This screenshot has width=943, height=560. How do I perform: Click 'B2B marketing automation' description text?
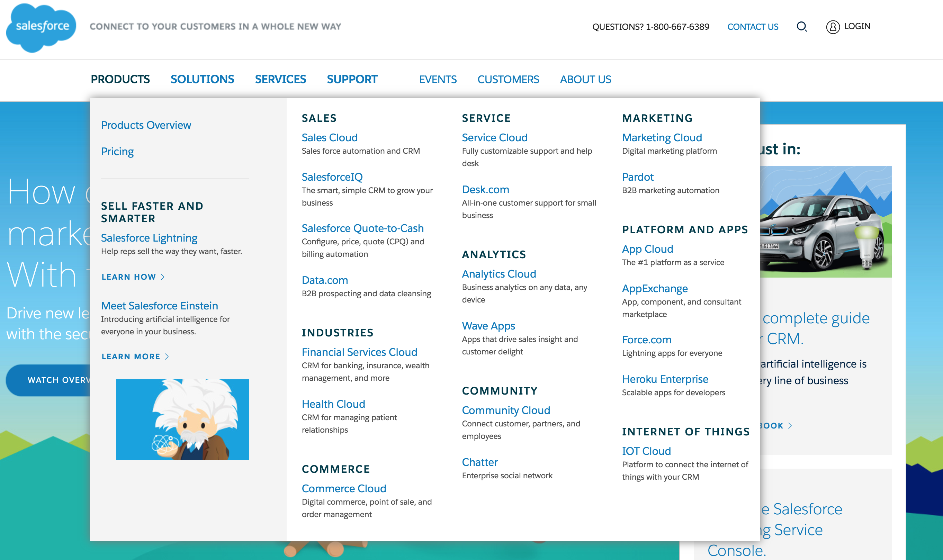coord(671,190)
